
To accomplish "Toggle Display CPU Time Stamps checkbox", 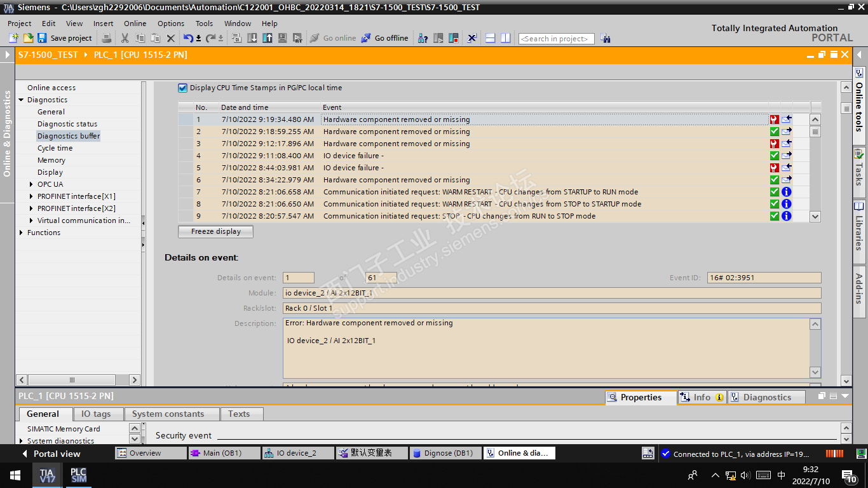I will click(183, 88).
